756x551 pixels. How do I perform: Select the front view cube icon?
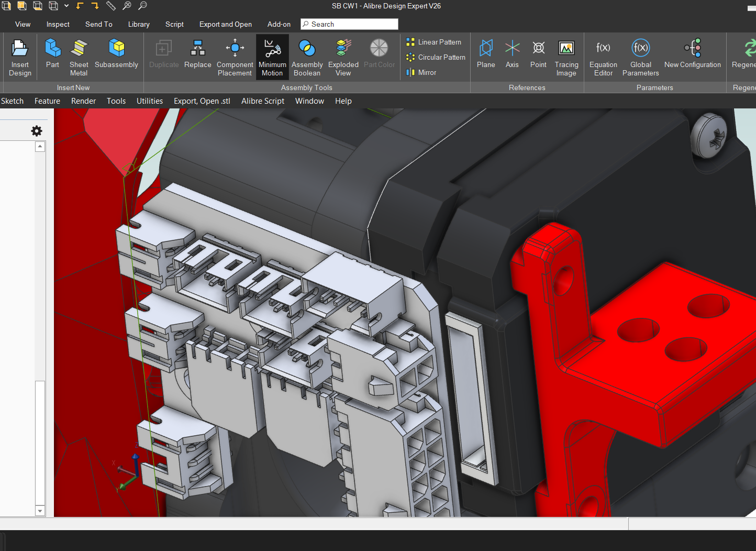tap(22, 6)
